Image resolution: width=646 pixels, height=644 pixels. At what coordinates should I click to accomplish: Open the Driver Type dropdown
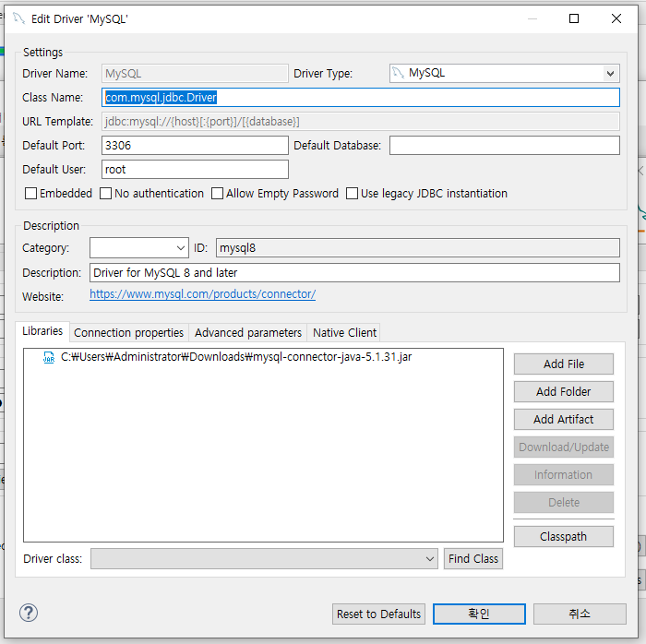pyautogui.click(x=610, y=74)
